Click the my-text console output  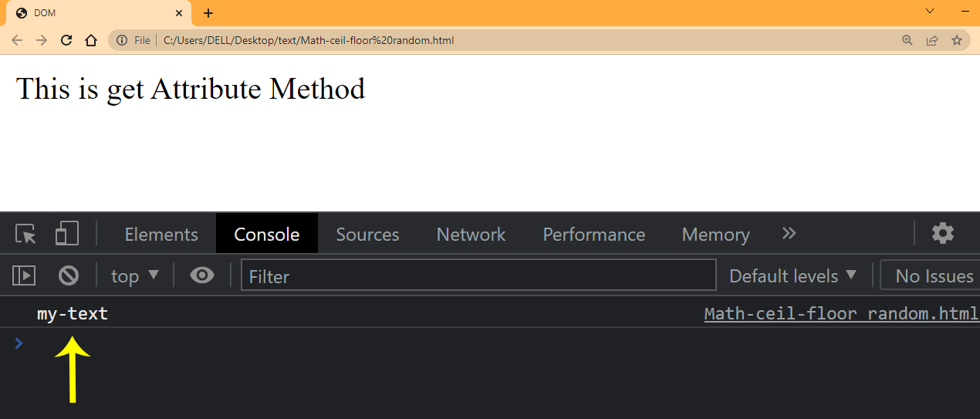73,314
